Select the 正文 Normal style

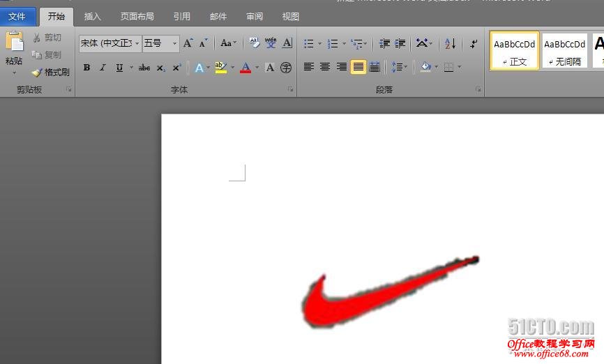[x=514, y=51]
